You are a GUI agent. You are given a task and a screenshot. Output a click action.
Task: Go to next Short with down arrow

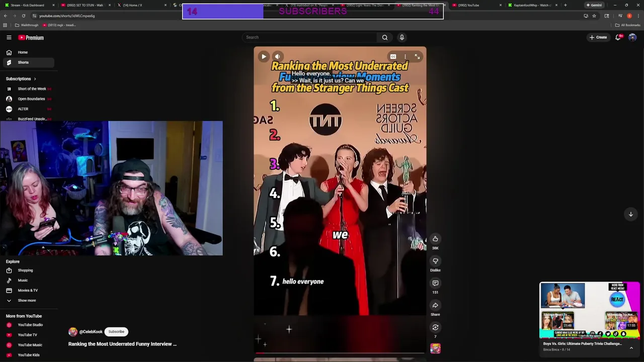tap(630, 214)
